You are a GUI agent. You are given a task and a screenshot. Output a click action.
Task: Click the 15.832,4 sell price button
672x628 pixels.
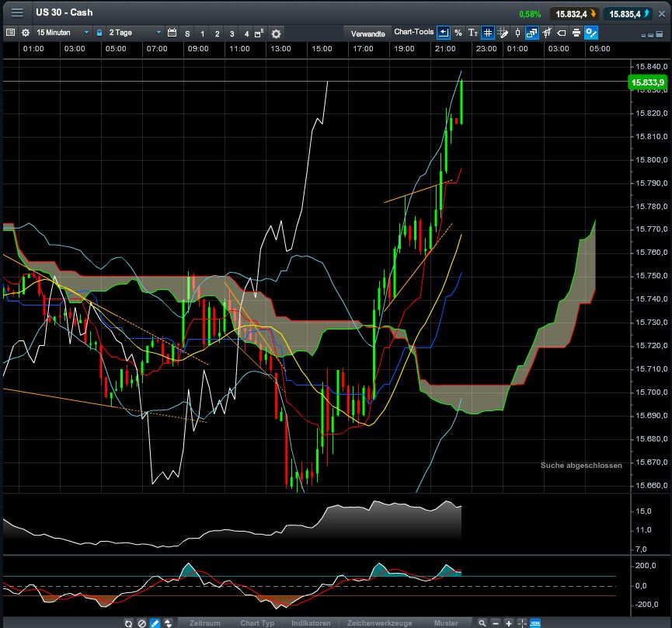click(575, 14)
